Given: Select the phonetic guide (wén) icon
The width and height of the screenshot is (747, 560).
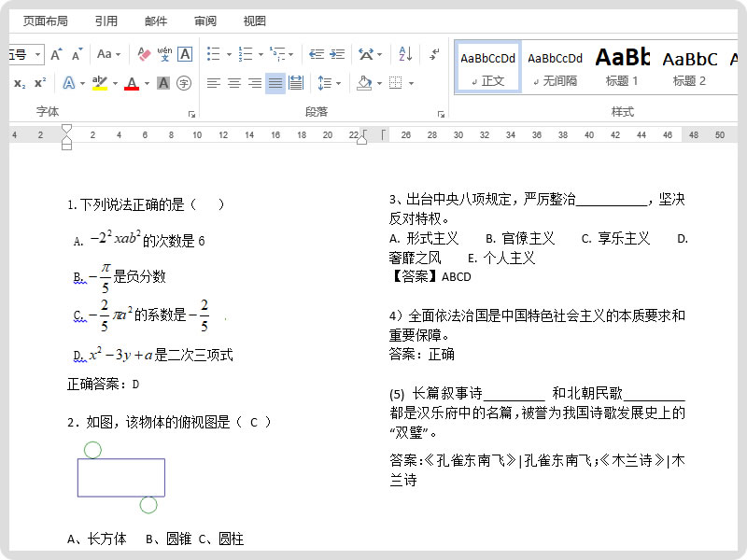Looking at the screenshot, I should 165,54.
